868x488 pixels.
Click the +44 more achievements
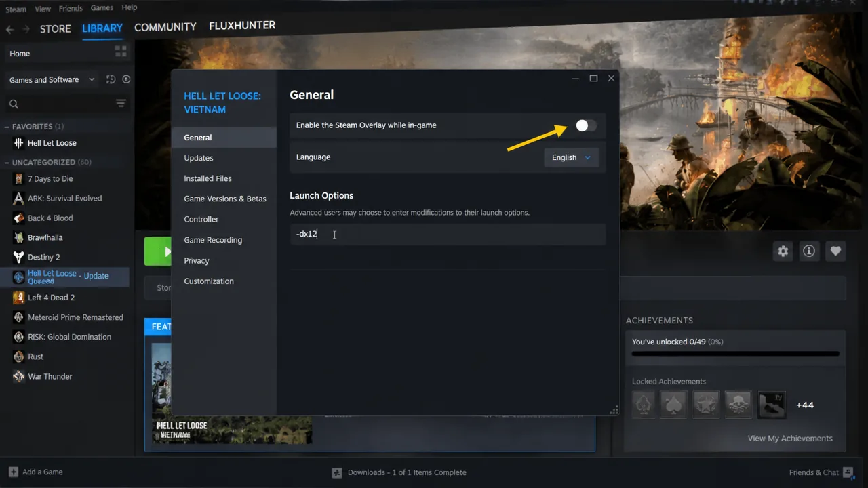point(805,405)
